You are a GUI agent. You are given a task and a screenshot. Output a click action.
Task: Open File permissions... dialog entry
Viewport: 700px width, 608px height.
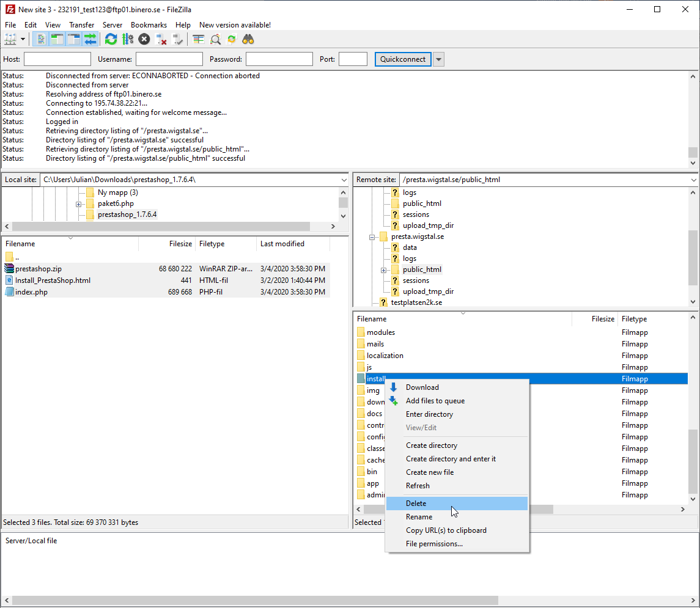tap(457, 543)
